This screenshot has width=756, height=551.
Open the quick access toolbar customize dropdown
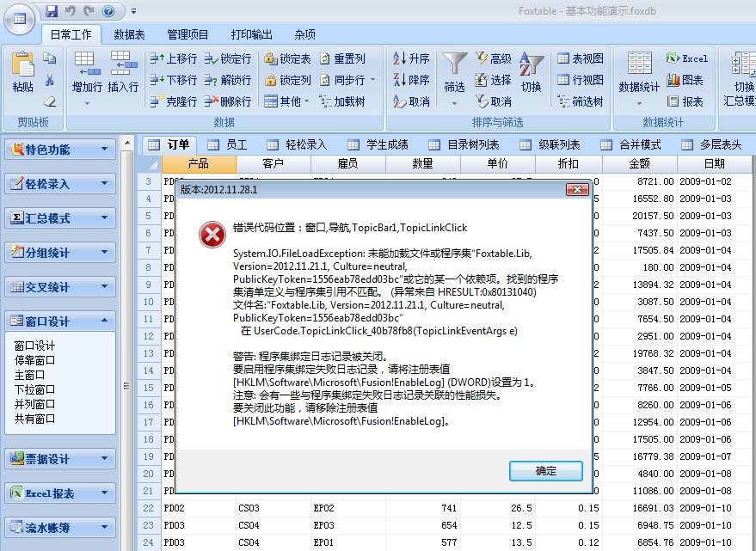point(133,11)
